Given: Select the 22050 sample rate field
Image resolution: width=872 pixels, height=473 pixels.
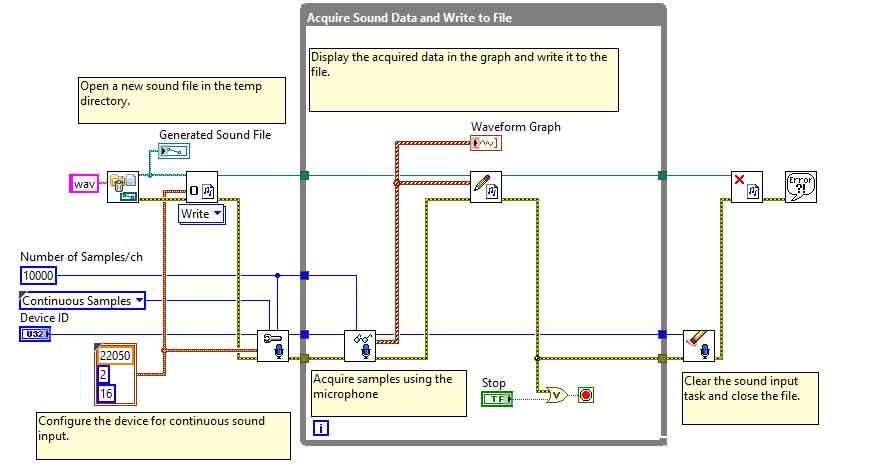Looking at the screenshot, I should (x=115, y=356).
